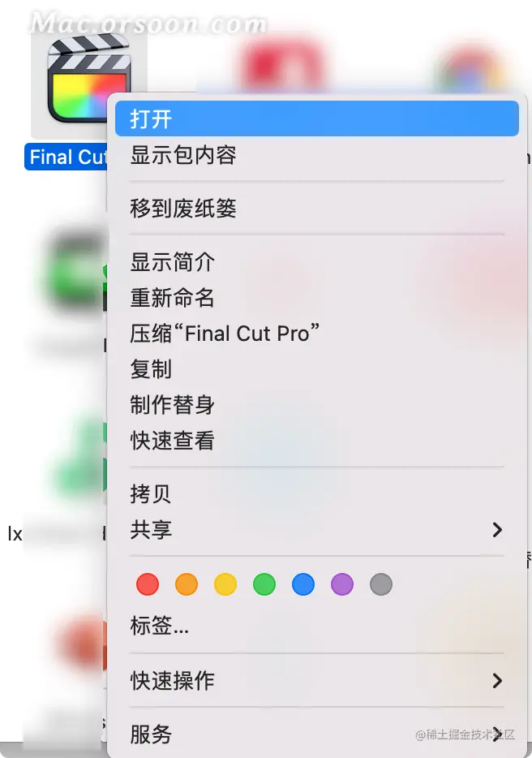Select the red tag color dot
The image size is (532, 758).
148,584
